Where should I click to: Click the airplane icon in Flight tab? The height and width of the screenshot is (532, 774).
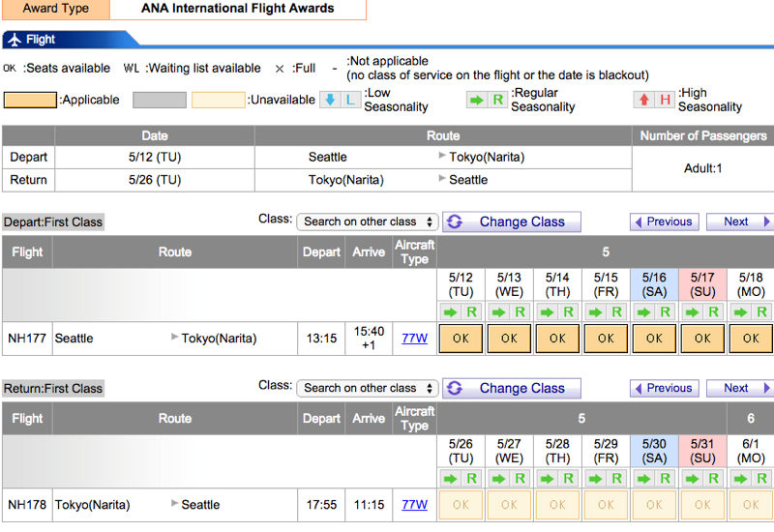pos(15,40)
